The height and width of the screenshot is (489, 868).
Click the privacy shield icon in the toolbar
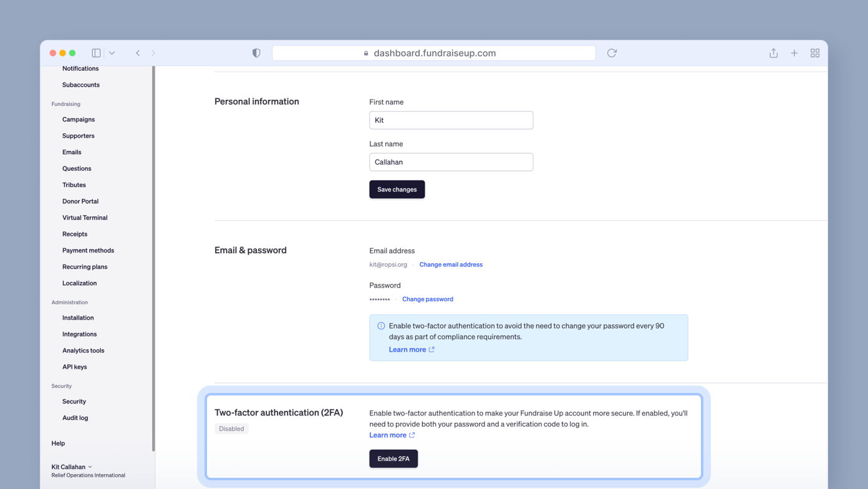tap(256, 53)
